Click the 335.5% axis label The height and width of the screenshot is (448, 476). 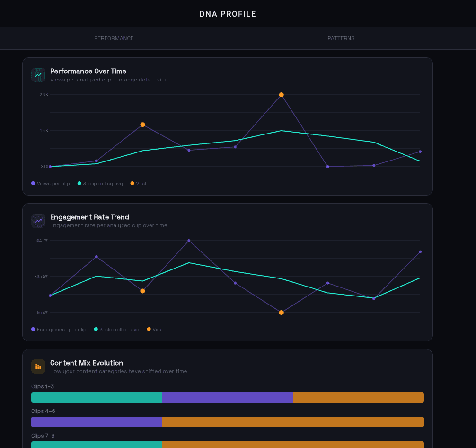tap(41, 276)
